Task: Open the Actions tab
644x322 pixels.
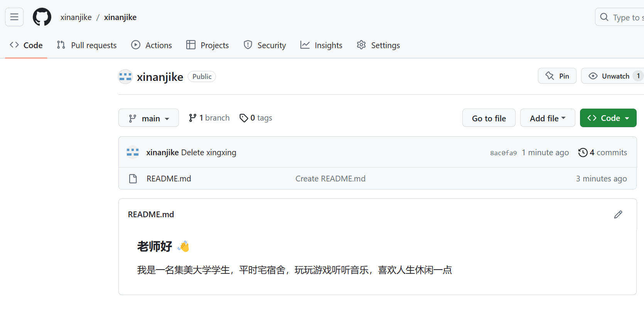Action: [x=152, y=45]
